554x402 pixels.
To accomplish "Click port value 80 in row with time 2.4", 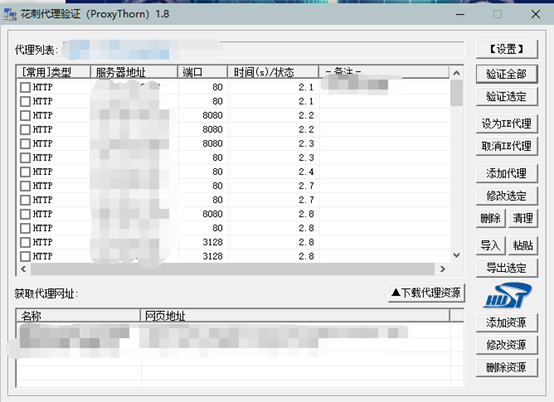I will 217,172.
